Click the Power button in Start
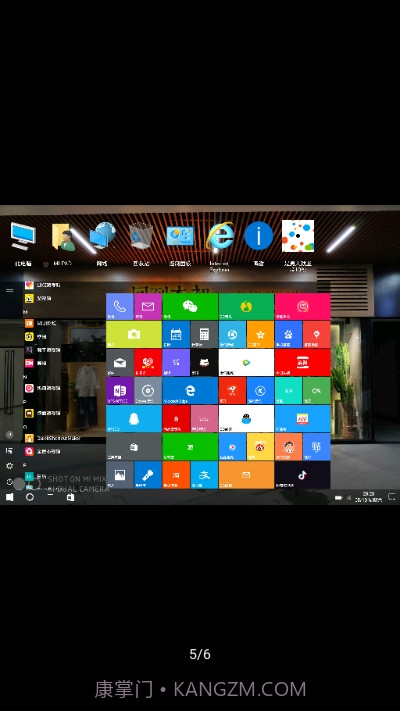Image resolution: width=400 pixels, height=711 pixels. (9, 482)
